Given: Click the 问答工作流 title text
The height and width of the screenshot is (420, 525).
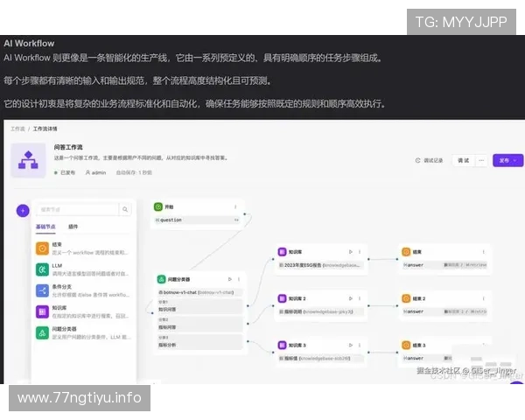Looking at the screenshot, I should point(68,147).
